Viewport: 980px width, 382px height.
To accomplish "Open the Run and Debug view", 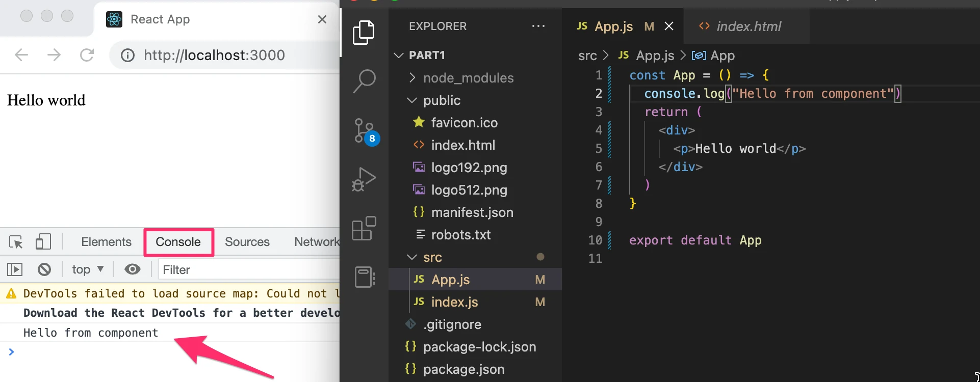I will coord(364,179).
